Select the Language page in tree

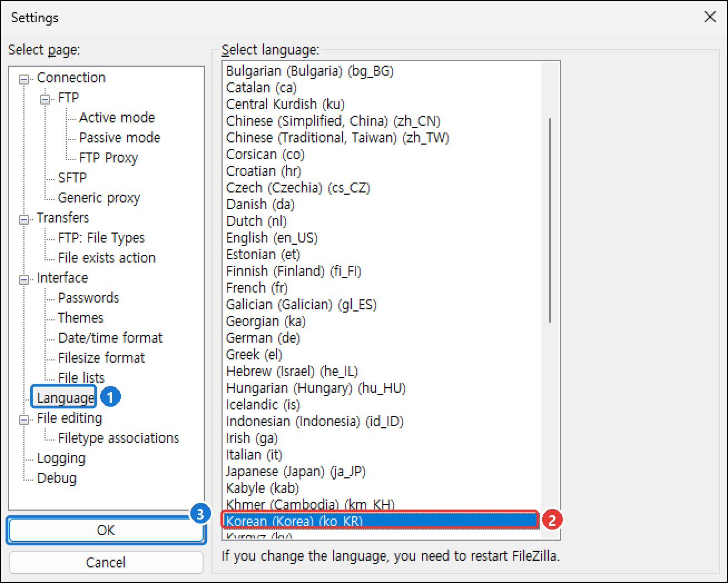click(66, 398)
